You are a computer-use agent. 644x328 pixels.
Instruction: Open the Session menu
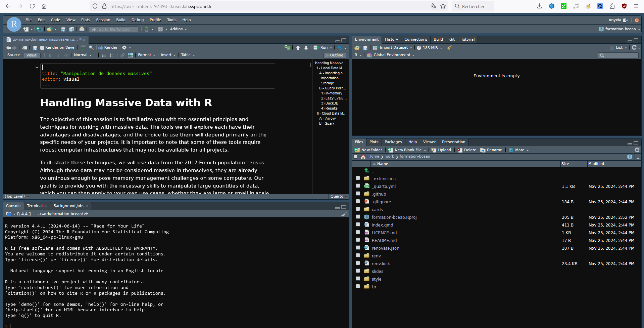(x=103, y=20)
